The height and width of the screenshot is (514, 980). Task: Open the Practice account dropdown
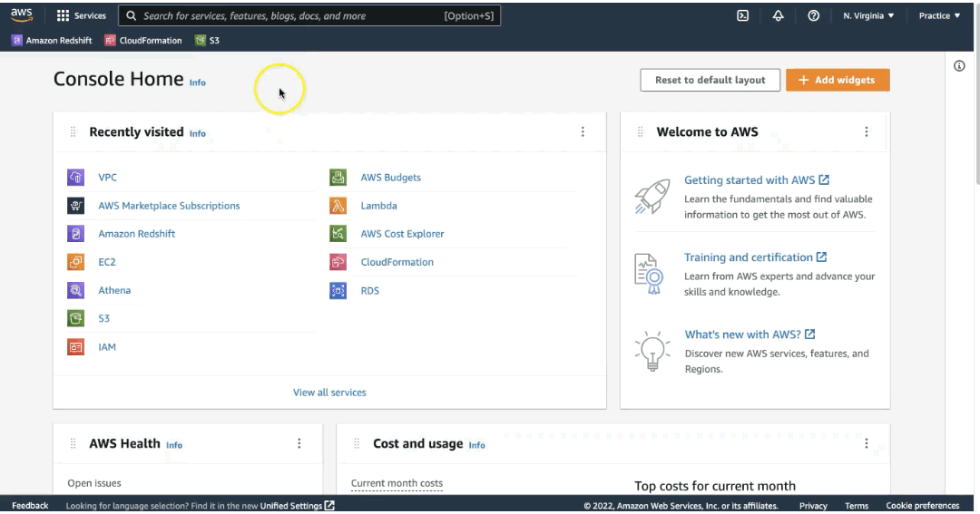939,15
